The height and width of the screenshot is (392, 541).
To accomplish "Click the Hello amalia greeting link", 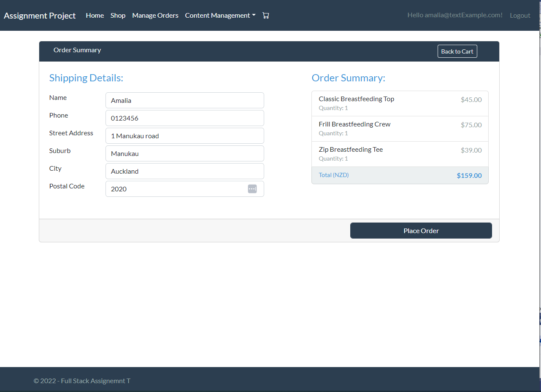I will [454, 15].
